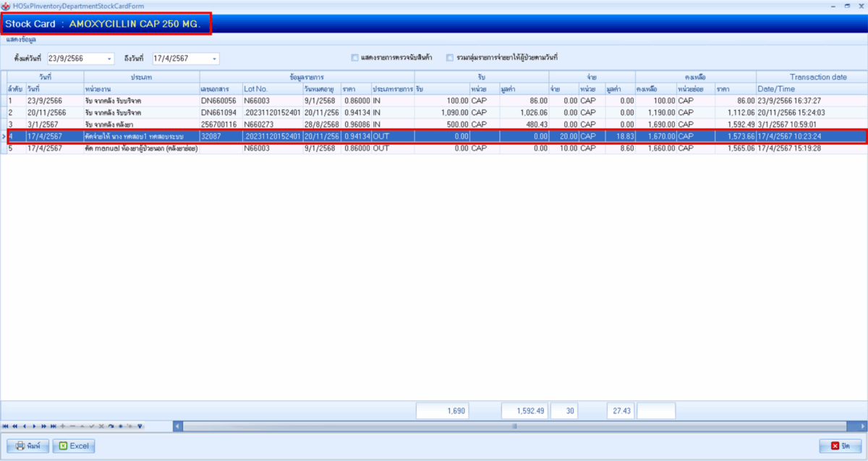868x461 pixels.
Task: Go to previous record using navigator arrow
Action: [x=24, y=426]
